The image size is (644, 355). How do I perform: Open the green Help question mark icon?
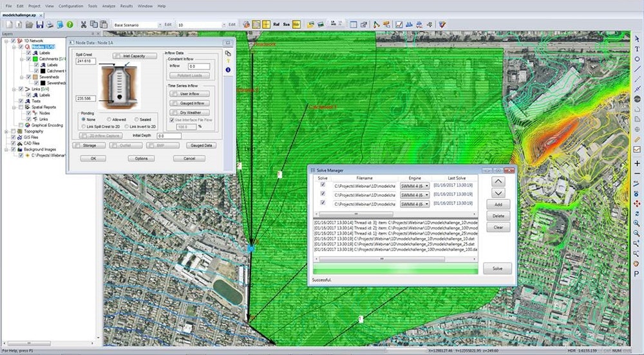70,24
